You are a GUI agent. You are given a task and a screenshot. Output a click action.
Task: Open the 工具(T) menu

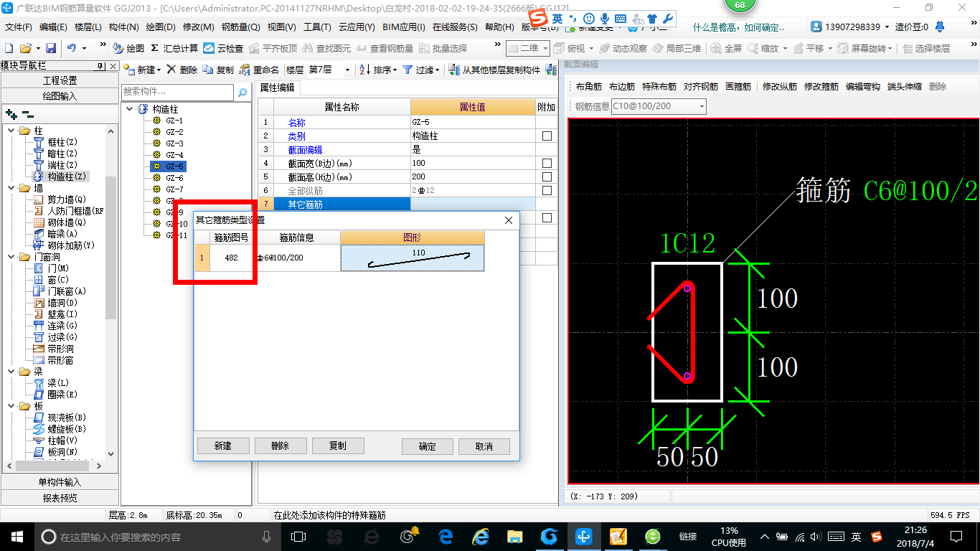(x=317, y=27)
